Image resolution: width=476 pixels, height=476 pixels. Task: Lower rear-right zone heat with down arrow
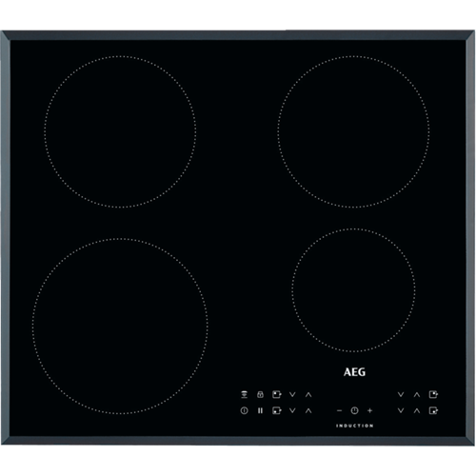coord(401,394)
